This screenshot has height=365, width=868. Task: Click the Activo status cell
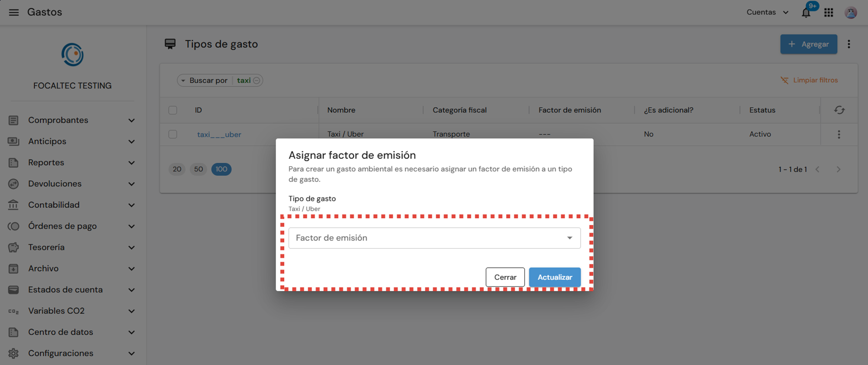[760, 135]
